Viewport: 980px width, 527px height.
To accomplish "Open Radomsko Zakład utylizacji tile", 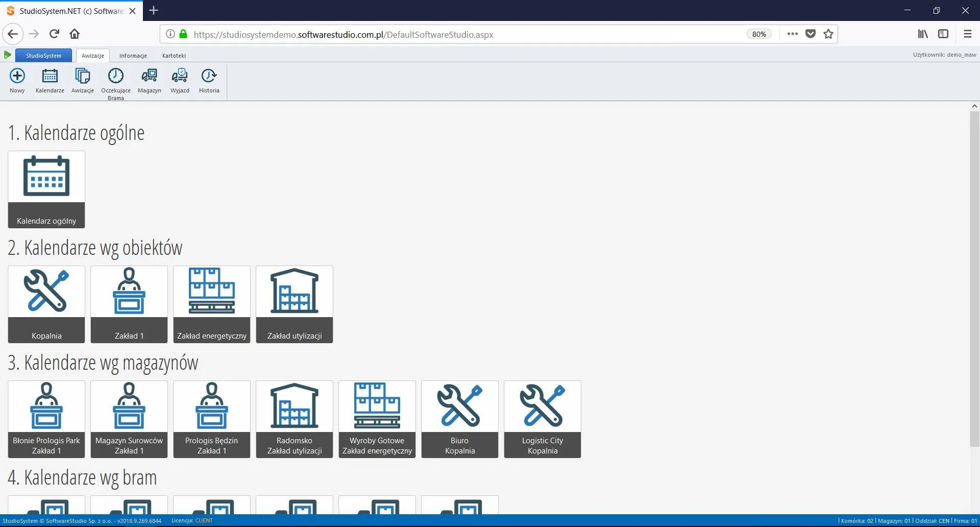I will coord(295,419).
